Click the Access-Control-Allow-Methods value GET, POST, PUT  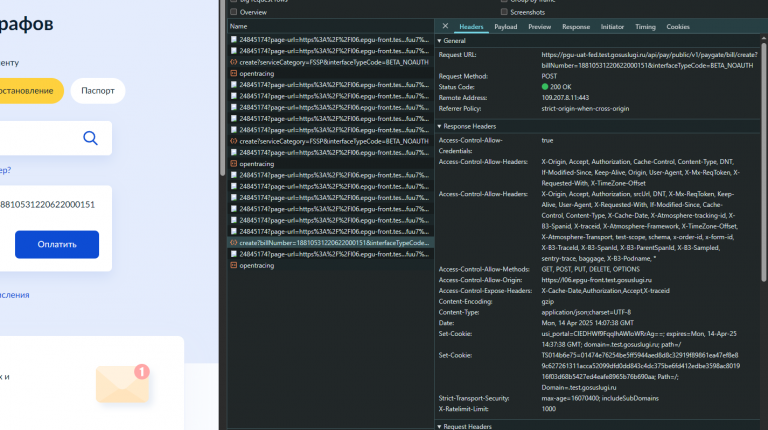[x=591, y=269]
